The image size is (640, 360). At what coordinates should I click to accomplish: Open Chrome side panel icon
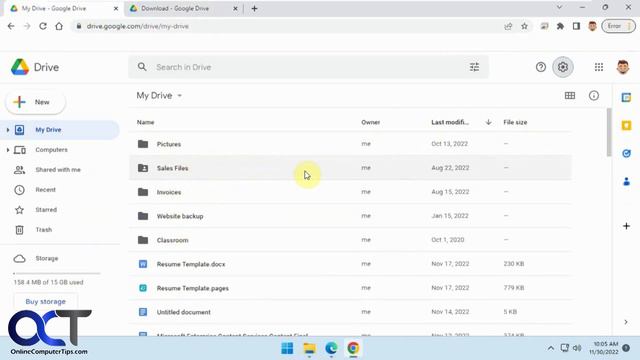[576, 26]
